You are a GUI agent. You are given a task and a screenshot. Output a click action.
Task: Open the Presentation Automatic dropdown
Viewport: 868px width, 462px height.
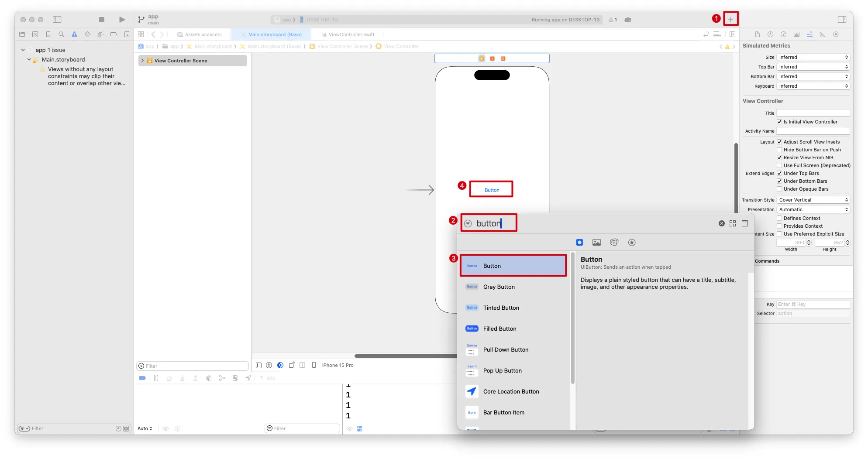(813, 209)
